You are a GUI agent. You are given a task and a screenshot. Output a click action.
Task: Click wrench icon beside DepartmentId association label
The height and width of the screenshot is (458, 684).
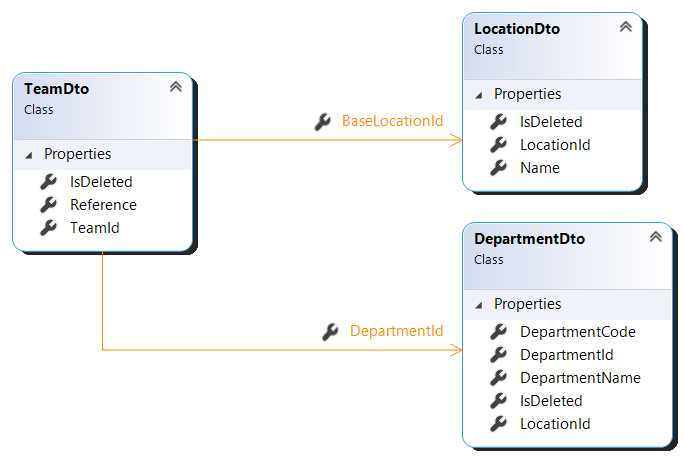point(330,332)
